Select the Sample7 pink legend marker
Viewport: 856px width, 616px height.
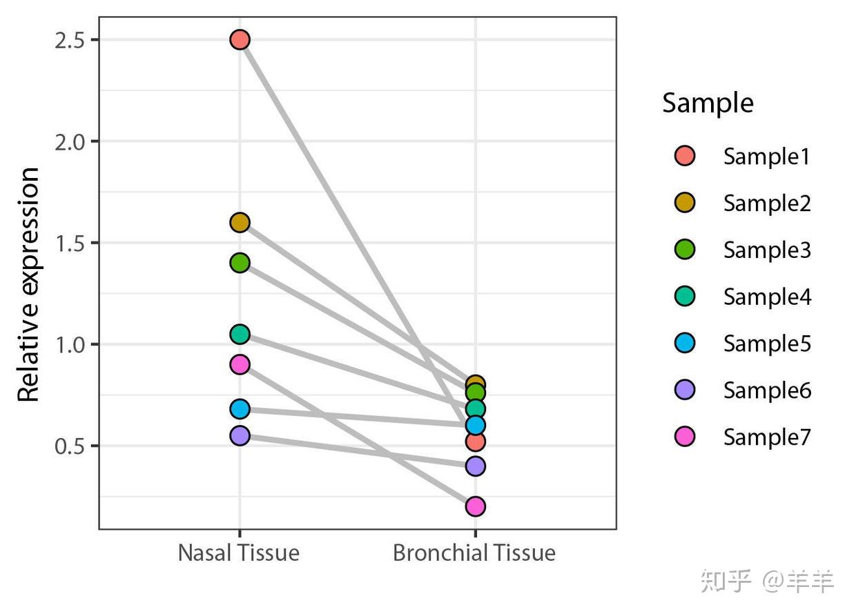[685, 437]
